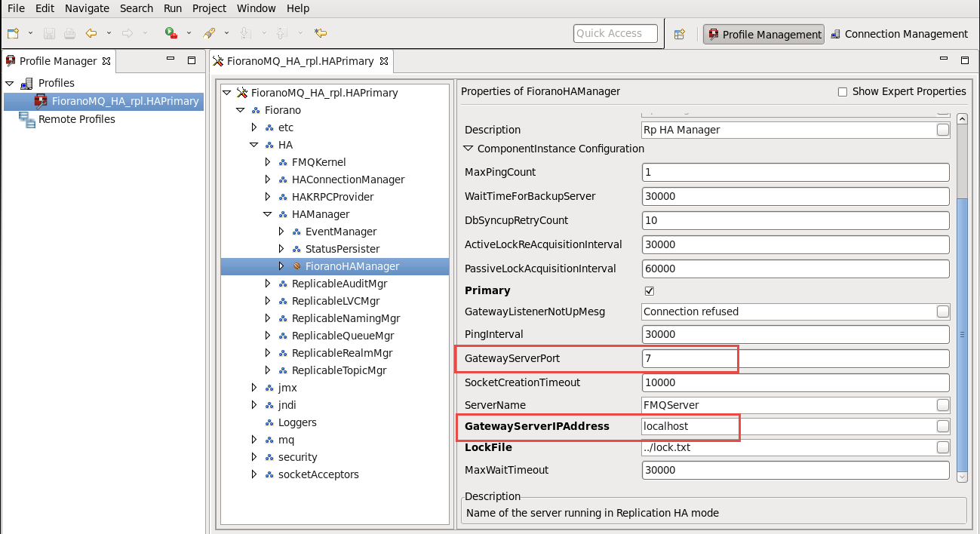Open the Run external tools dropdown

(189, 33)
